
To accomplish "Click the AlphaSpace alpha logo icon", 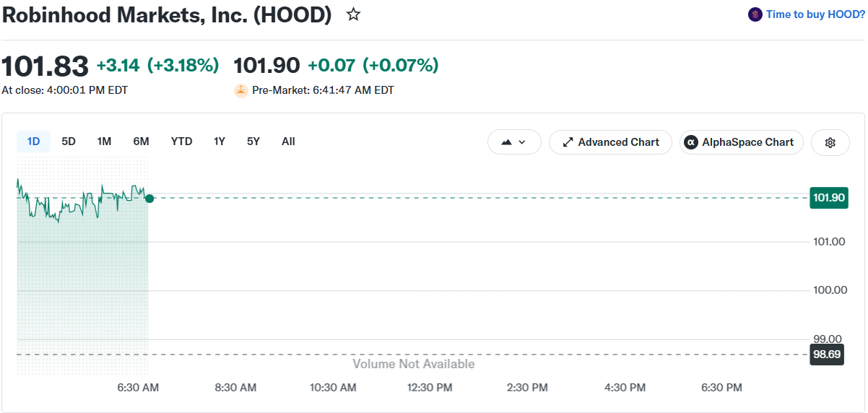I will (x=691, y=142).
